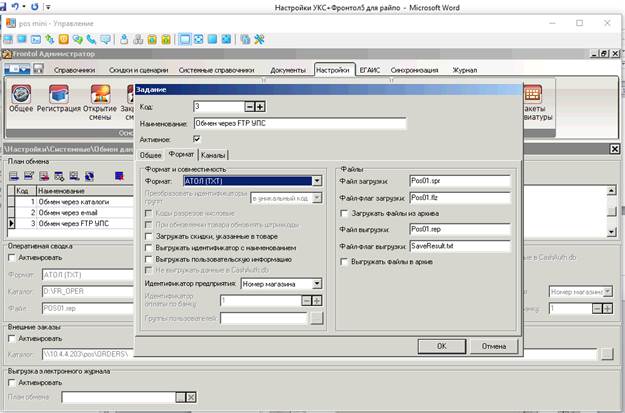Click the green file transfer arrows icon

(50, 39)
